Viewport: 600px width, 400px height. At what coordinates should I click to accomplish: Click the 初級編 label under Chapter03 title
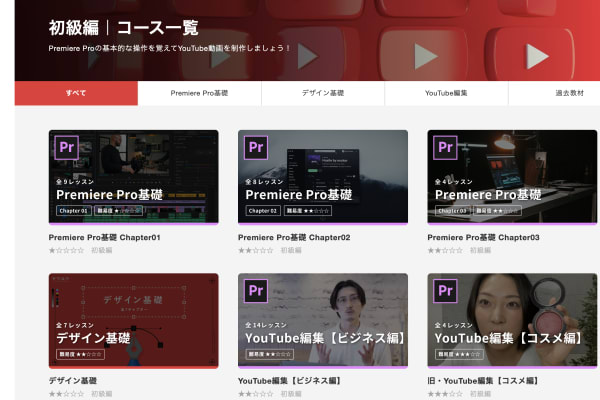click(x=480, y=251)
